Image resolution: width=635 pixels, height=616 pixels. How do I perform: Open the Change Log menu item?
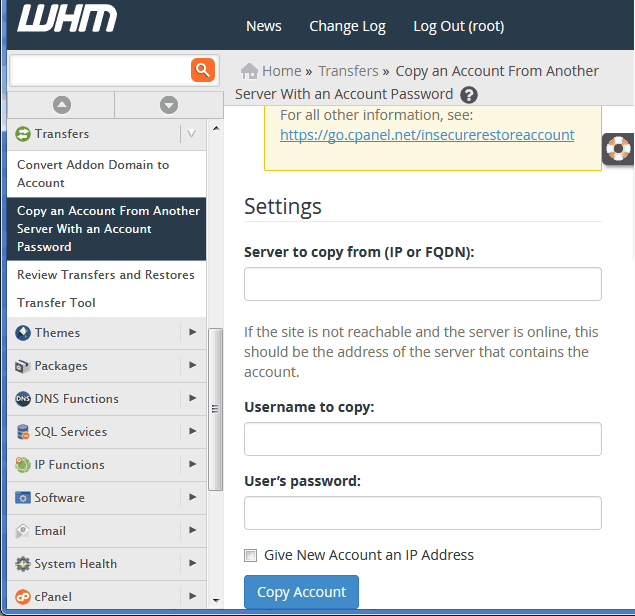click(347, 27)
